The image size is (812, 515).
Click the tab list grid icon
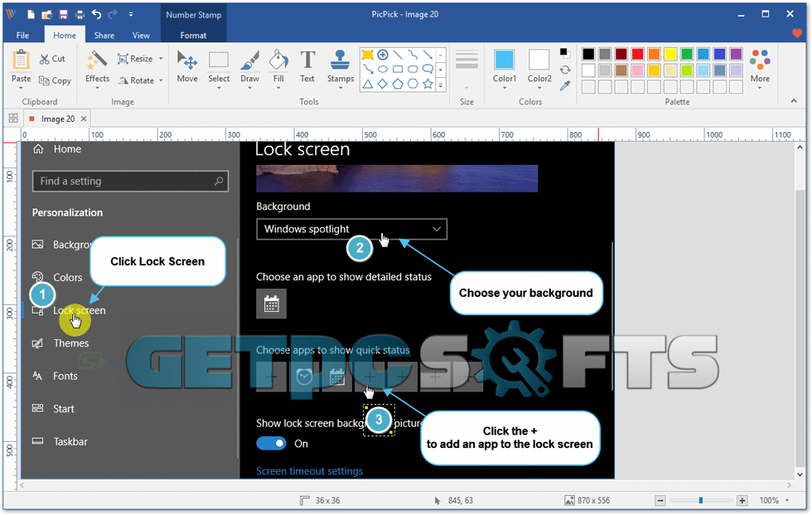[13, 119]
